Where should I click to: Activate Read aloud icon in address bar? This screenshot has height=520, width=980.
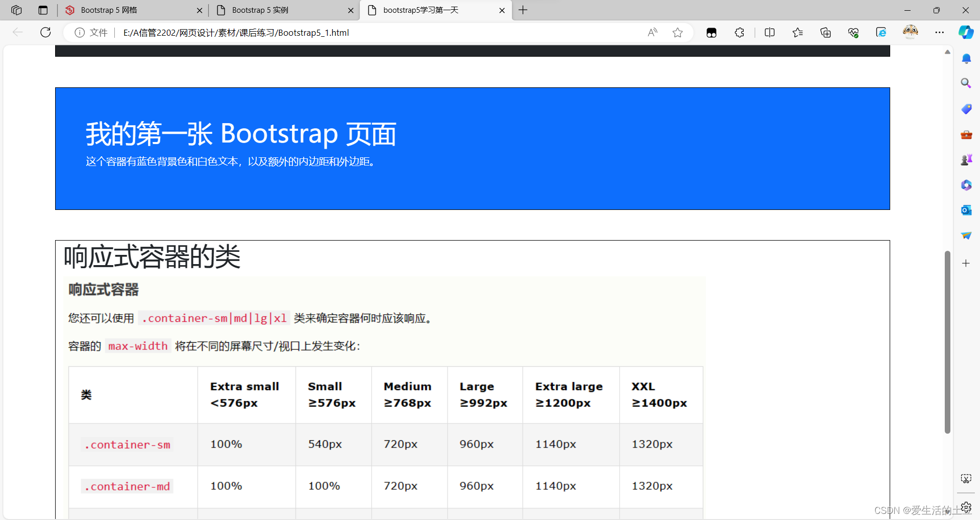tap(652, 33)
